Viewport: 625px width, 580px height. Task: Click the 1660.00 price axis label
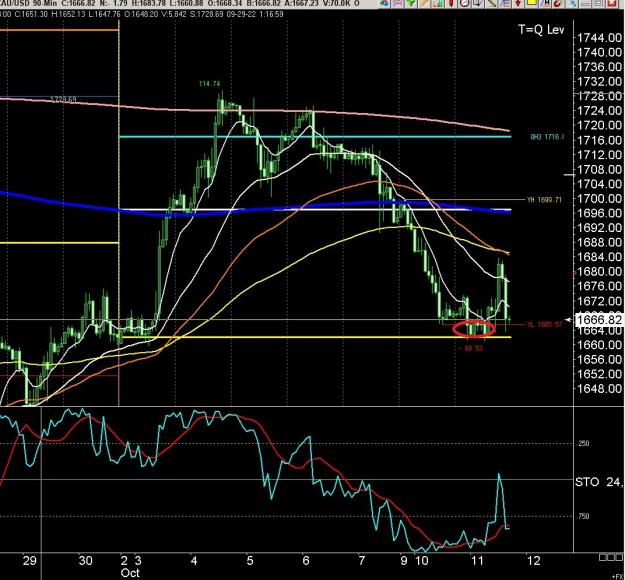tap(599, 344)
